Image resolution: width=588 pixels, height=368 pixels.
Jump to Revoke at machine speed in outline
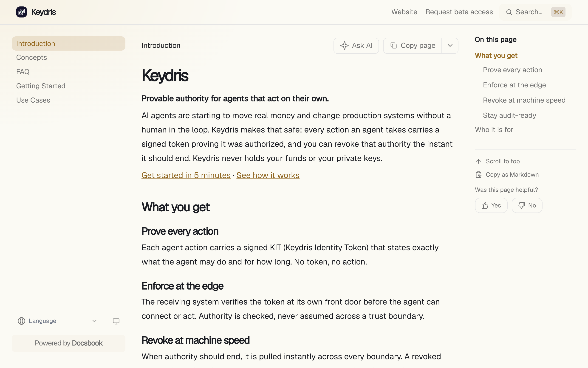tap(524, 100)
